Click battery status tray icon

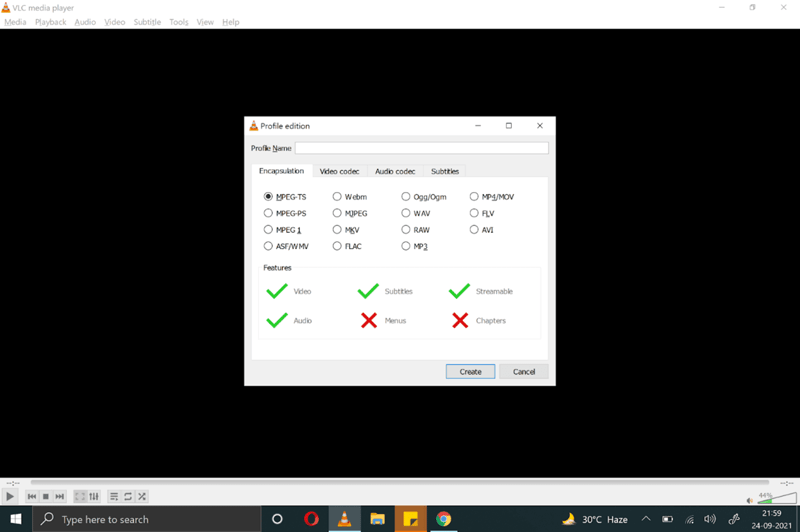click(667, 519)
